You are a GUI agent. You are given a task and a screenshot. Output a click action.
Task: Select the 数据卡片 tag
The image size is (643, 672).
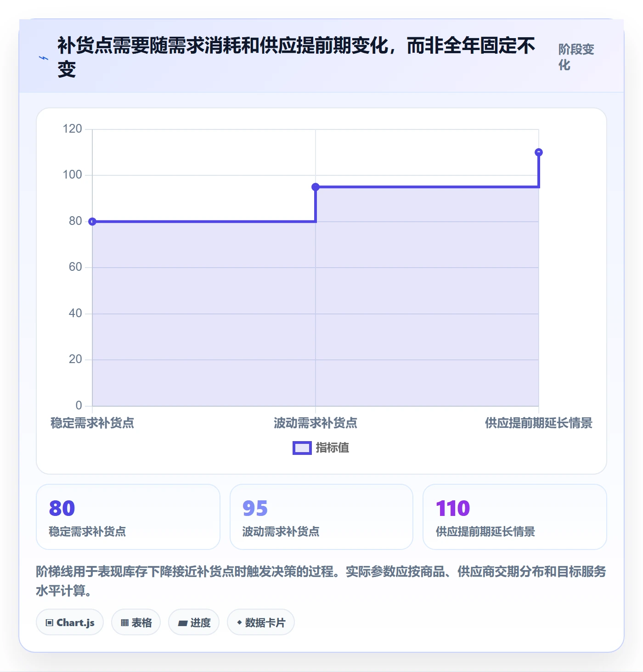pyautogui.click(x=261, y=622)
